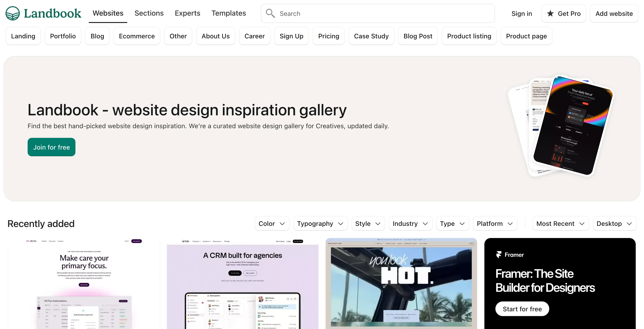644x329 pixels.
Task: Open the Templates tab
Action: [229, 13]
